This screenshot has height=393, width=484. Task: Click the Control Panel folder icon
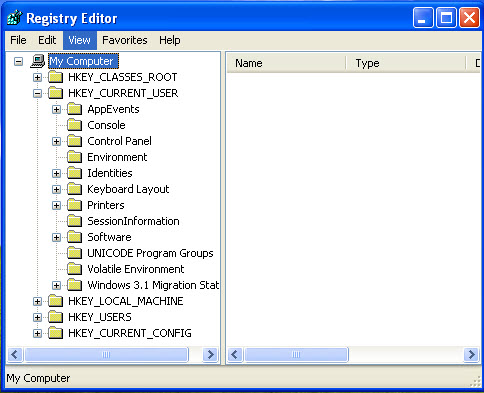74,141
